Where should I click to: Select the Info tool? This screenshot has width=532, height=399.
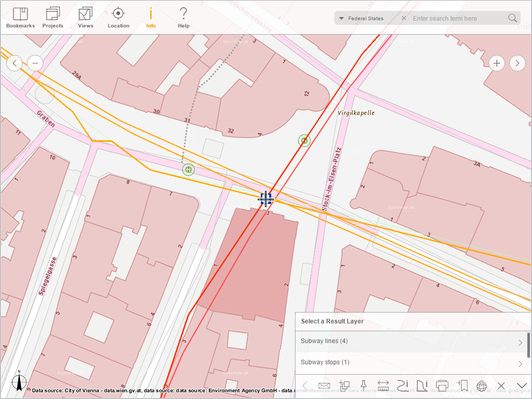click(151, 17)
